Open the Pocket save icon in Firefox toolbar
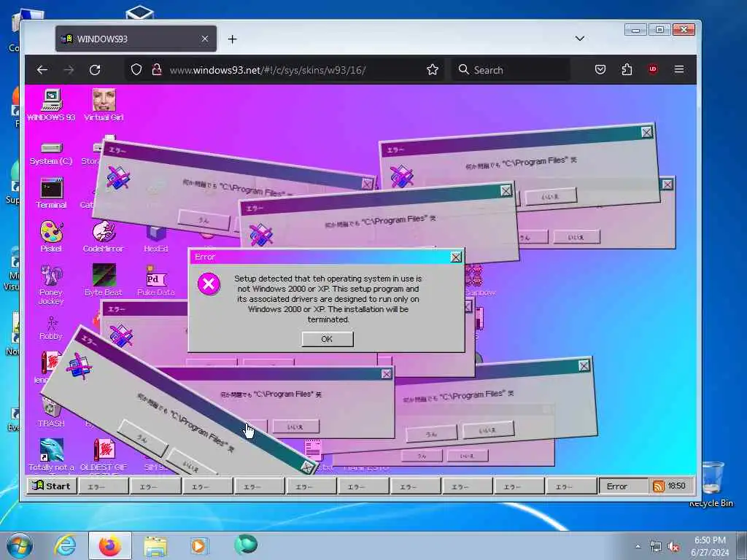 click(600, 70)
